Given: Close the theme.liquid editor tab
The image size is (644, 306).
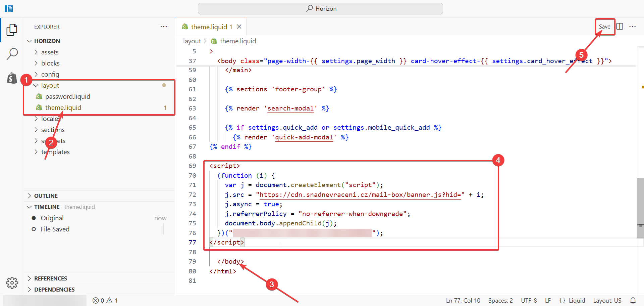Looking at the screenshot, I should (x=239, y=27).
